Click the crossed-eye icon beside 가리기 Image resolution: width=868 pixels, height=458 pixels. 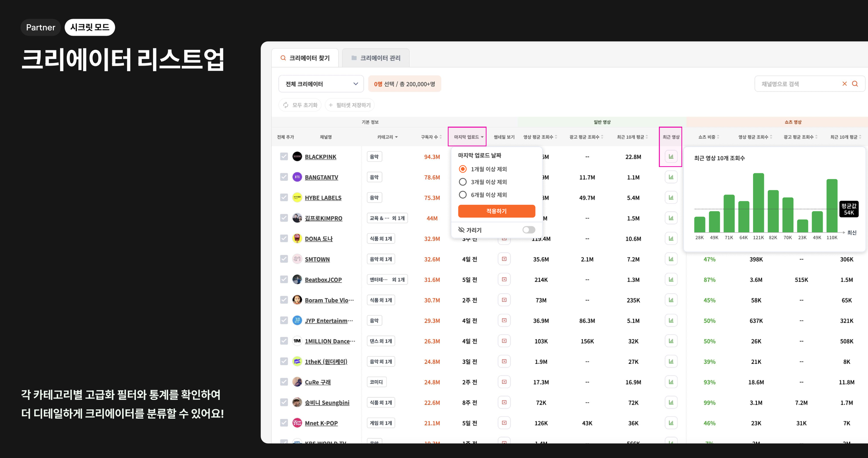tap(461, 229)
